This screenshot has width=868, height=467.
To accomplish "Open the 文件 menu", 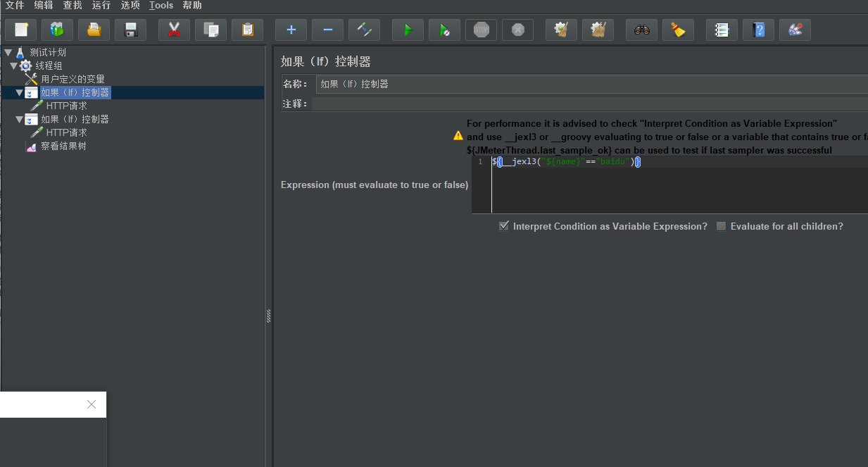I will 15,6.
